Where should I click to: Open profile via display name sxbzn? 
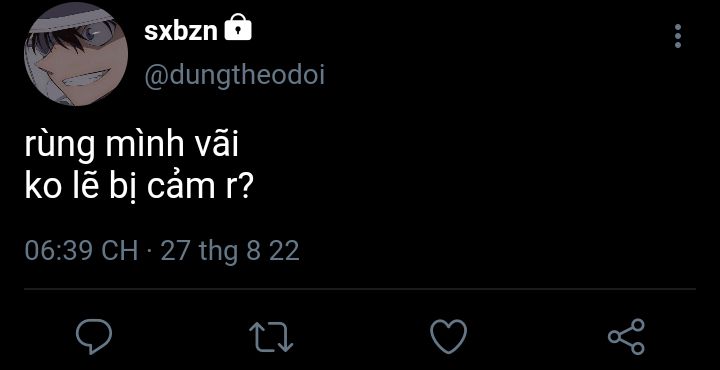click(180, 32)
